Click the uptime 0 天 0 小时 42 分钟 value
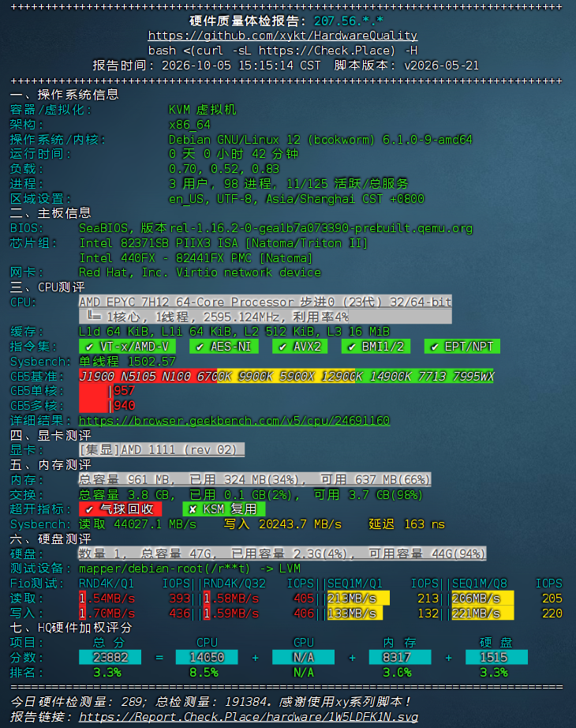 pyautogui.click(x=234, y=154)
